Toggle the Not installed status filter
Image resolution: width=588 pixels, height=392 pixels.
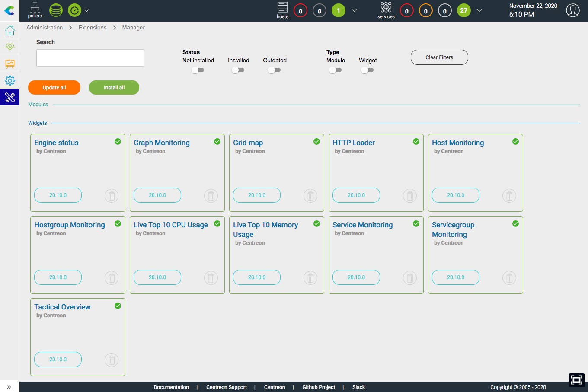tap(198, 70)
